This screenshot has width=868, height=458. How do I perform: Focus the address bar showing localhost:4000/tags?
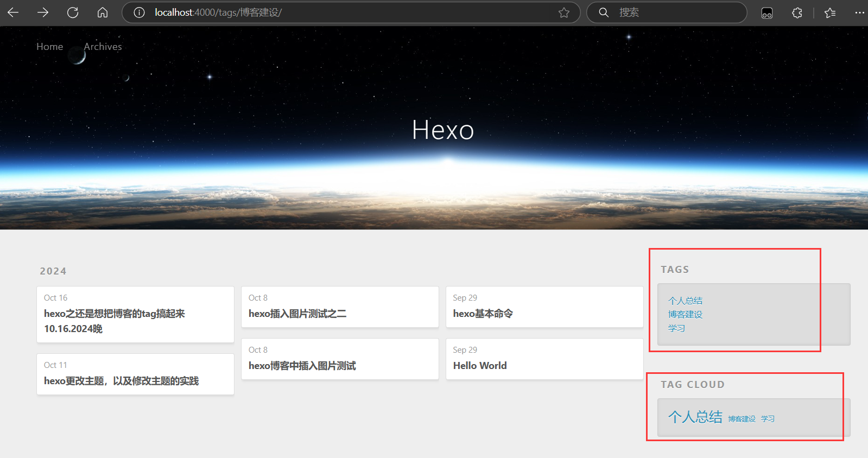coord(351,12)
